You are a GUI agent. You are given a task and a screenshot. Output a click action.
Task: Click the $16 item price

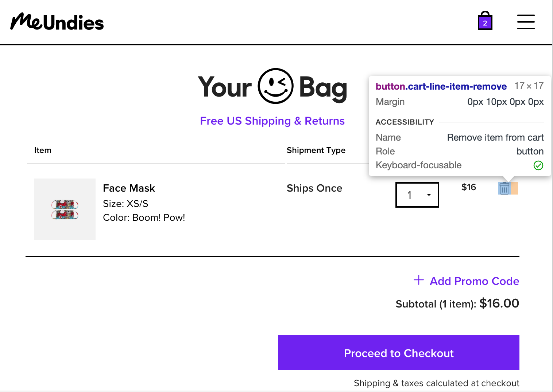click(469, 187)
